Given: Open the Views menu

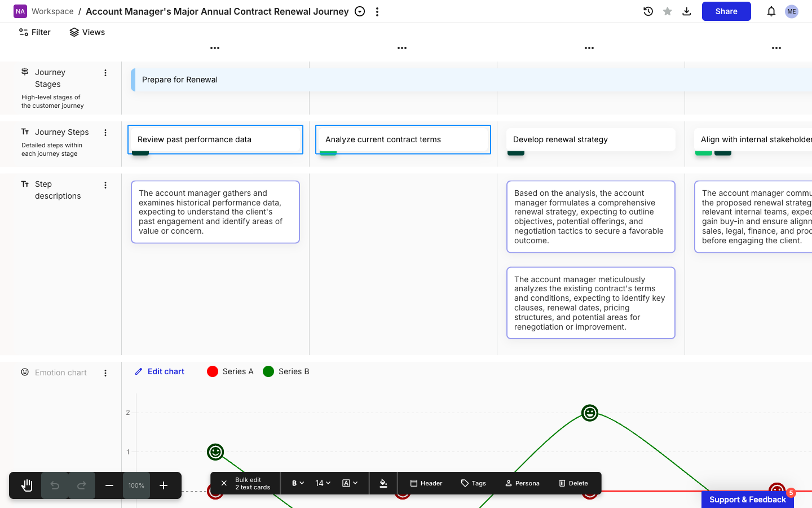Looking at the screenshot, I should tap(87, 32).
